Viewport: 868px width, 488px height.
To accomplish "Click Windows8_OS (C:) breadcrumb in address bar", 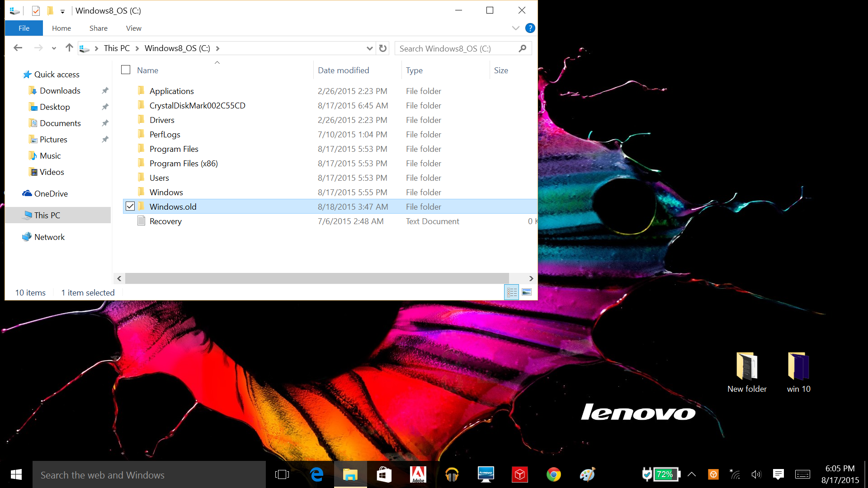I will (177, 48).
